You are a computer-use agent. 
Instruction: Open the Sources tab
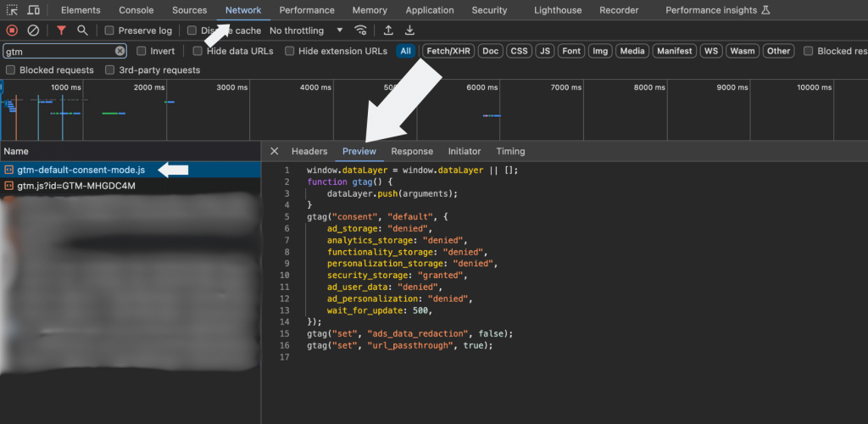coord(189,10)
